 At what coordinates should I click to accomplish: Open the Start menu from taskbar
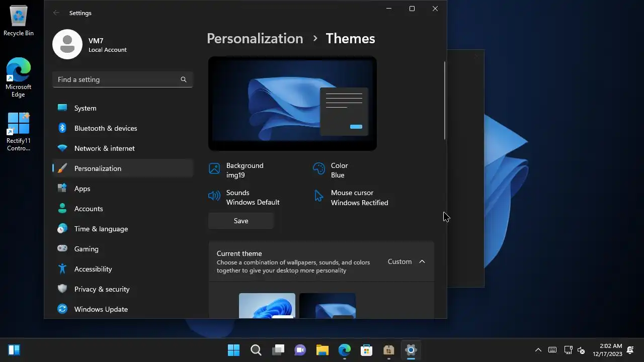tap(233, 350)
